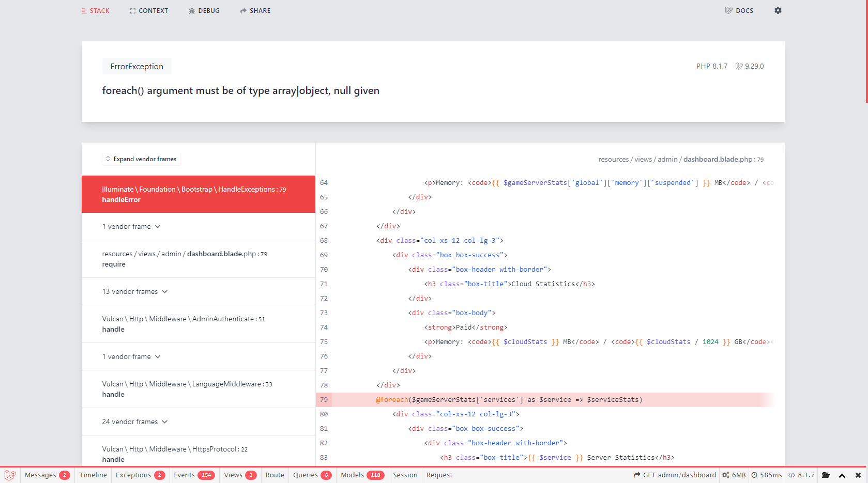Open the Exceptions tab in debugbar
The height and width of the screenshot is (483, 868).
(x=140, y=475)
